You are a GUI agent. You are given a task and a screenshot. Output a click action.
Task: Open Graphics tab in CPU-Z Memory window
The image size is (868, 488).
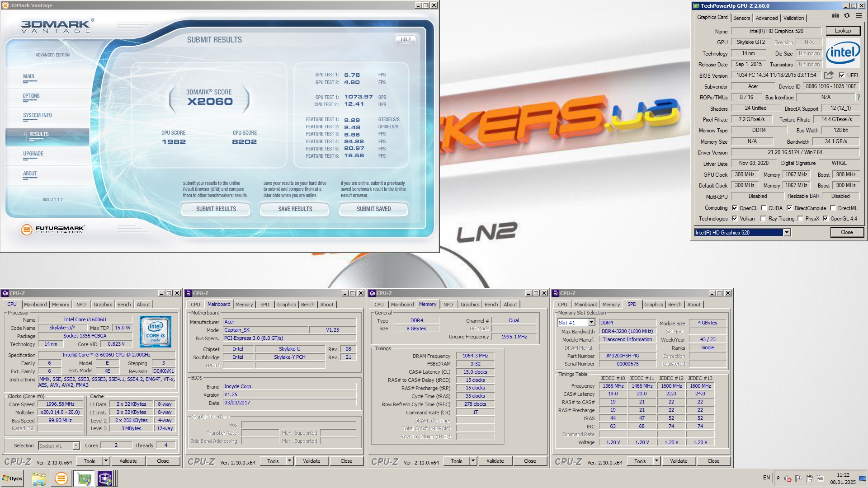[470, 305]
